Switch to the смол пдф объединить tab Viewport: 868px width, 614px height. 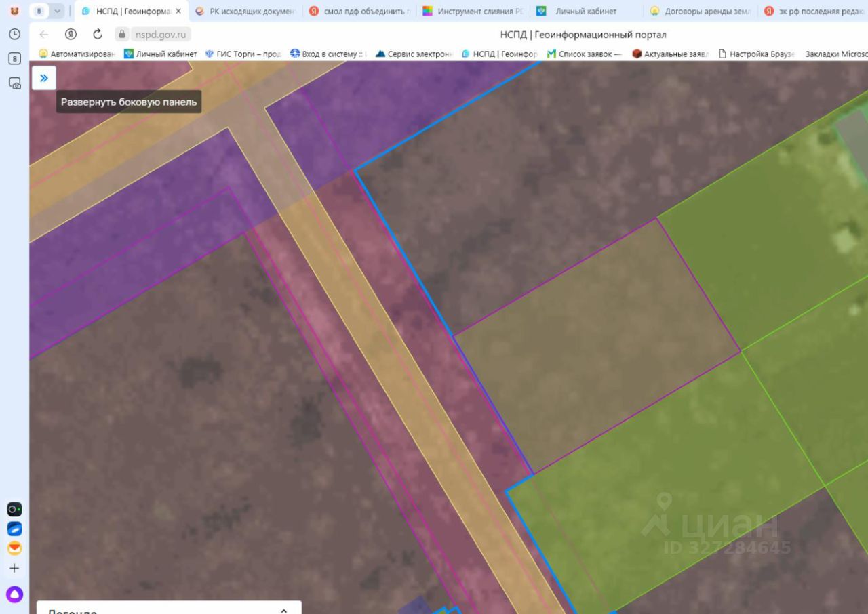(x=359, y=12)
